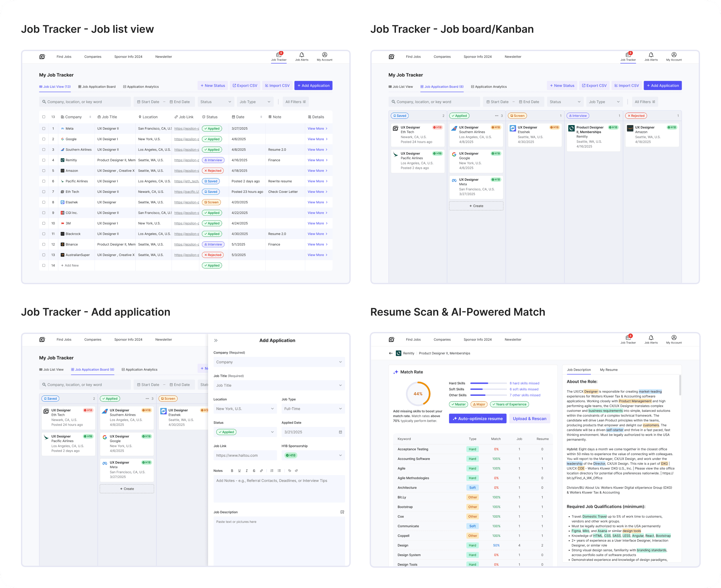Check the box for Meta row
This screenshot has height=588, width=721.
(44, 129)
